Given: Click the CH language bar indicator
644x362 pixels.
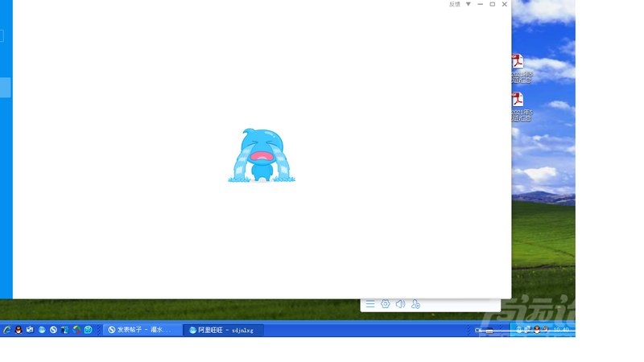Looking at the screenshot, I should click(478, 330).
